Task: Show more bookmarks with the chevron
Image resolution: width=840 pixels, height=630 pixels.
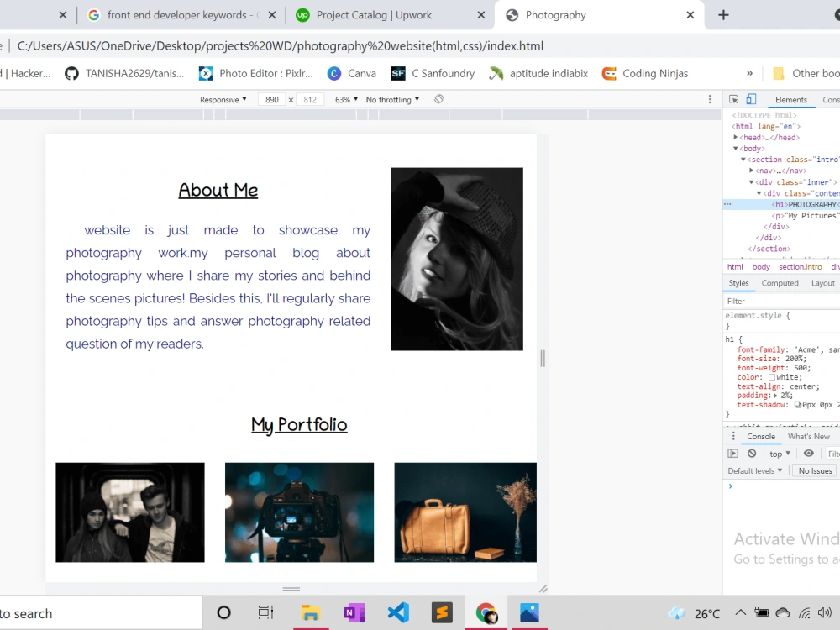Action: [x=749, y=73]
